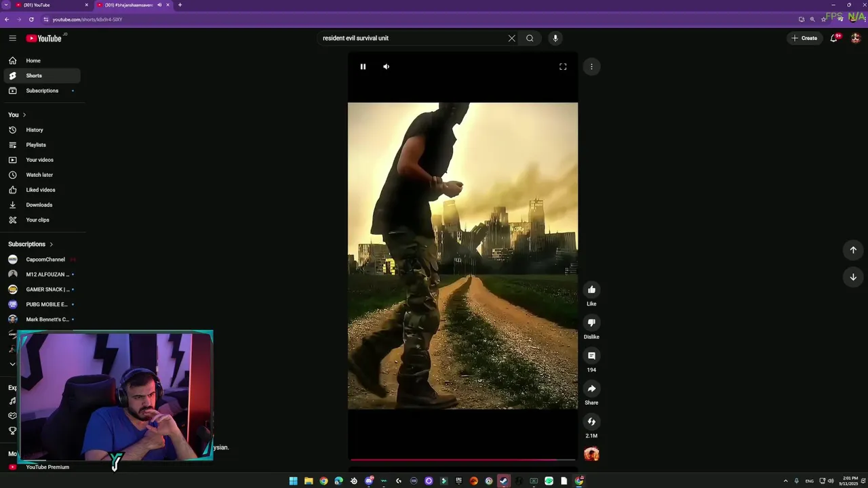Open account avatar menu
Screen dimensions: 868x488
(x=856, y=38)
